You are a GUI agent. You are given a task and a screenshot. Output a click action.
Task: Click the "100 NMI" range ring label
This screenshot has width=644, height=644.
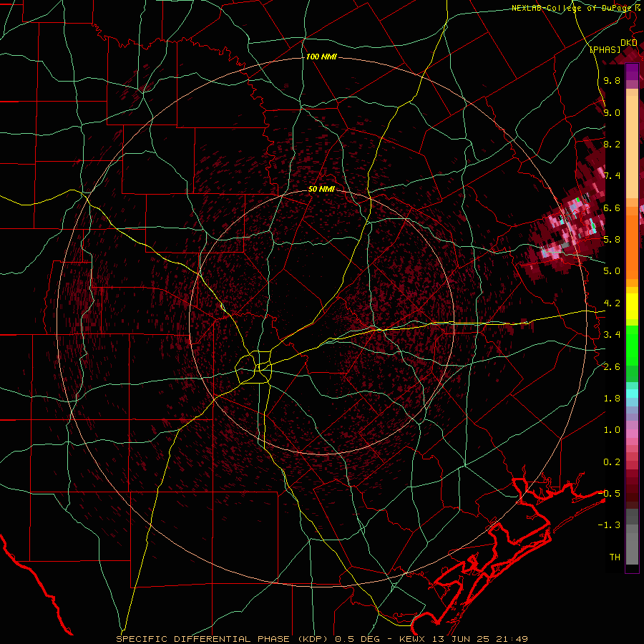tap(321, 57)
